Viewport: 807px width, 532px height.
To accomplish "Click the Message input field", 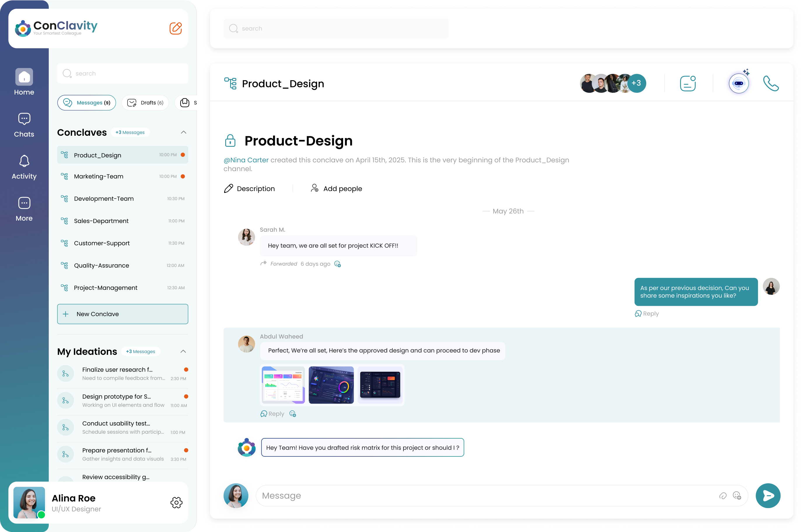I will 475,496.
